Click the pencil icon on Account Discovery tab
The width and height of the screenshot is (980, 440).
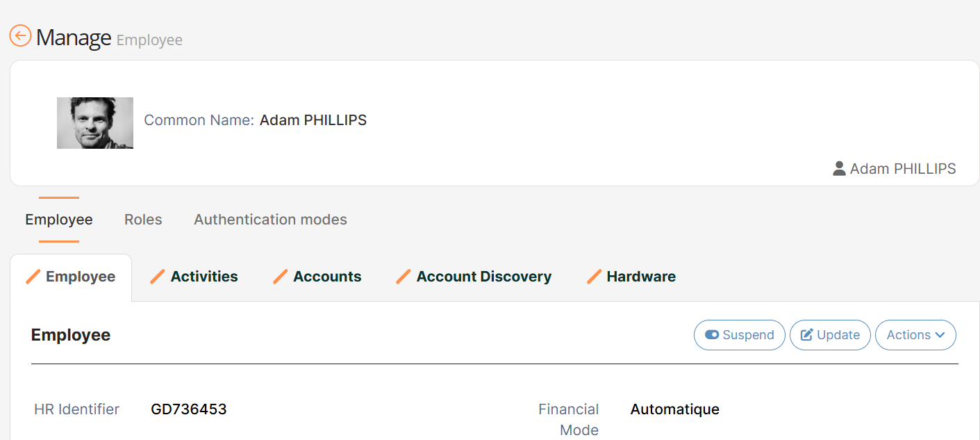404,277
